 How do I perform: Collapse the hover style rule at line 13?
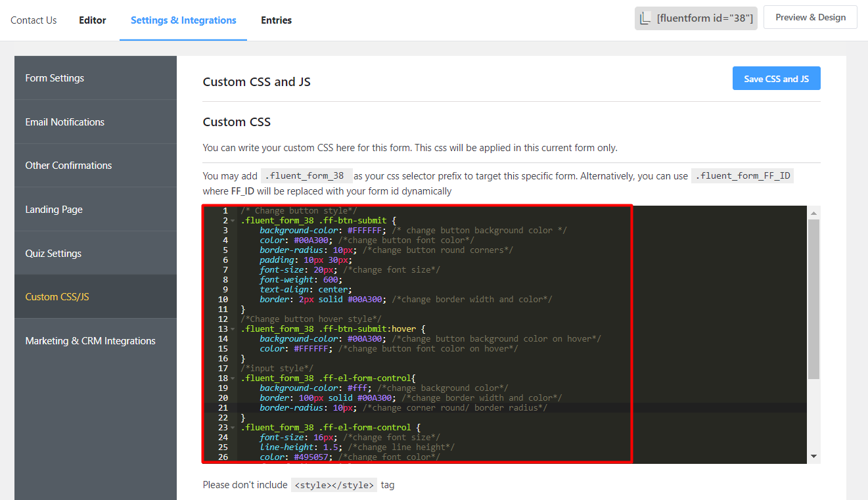(x=232, y=329)
